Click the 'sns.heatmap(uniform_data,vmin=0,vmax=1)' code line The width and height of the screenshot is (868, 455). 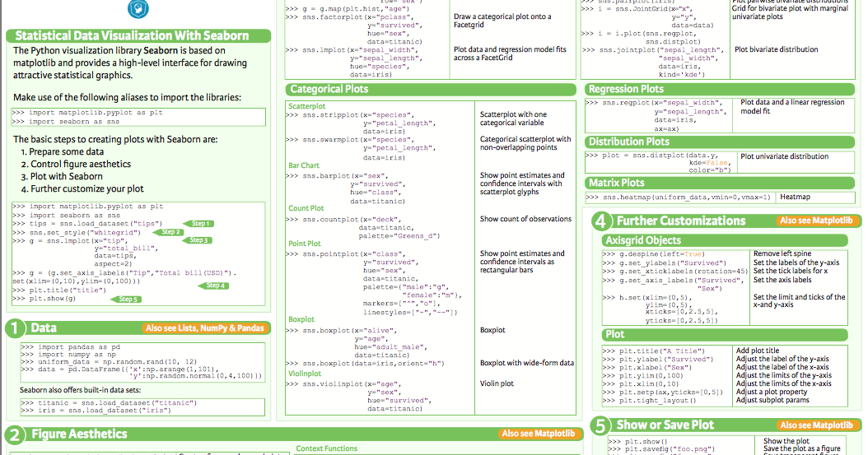click(x=678, y=197)
